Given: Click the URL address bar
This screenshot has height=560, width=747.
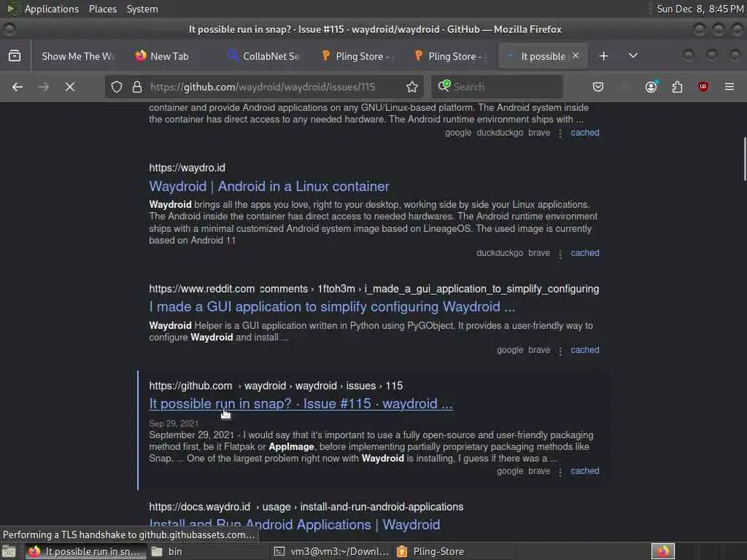Looking at the screenshot, I should coord(263,87).
